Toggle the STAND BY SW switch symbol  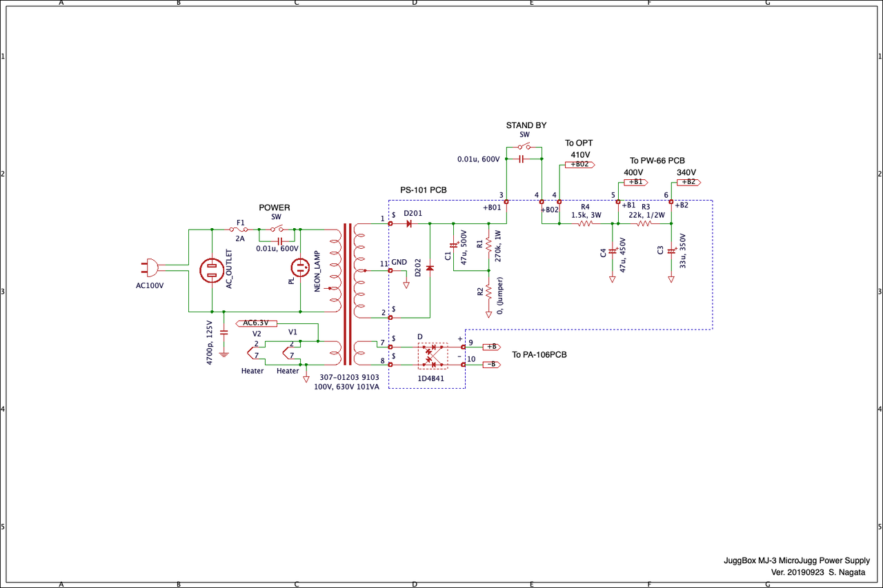click(x=525, y=147)
